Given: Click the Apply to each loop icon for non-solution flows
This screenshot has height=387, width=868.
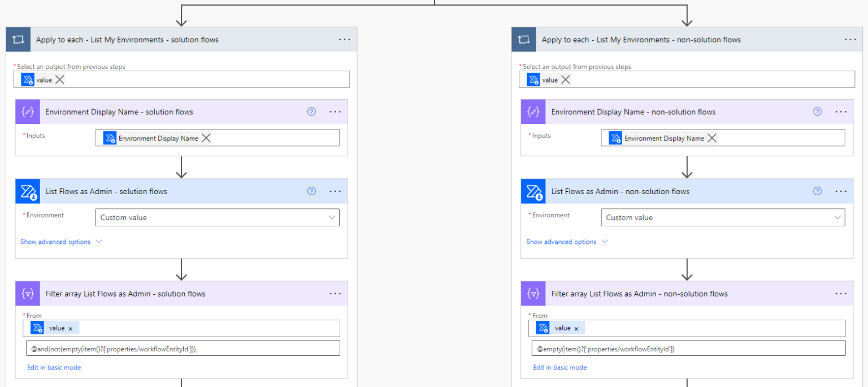Looking at the screenshot, I should (x=524, y=39).
